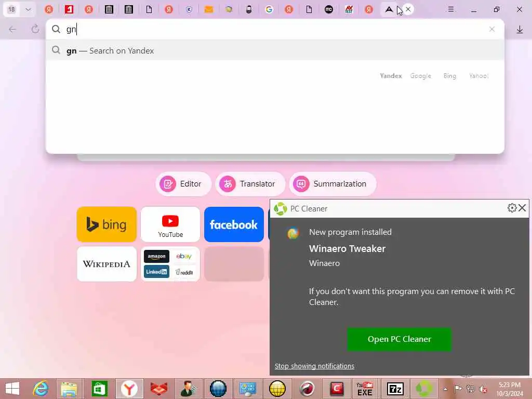Screen dimensions: 532x399
Task: Click the Open PC Cleaner button
Action: (x=399, y=339)
